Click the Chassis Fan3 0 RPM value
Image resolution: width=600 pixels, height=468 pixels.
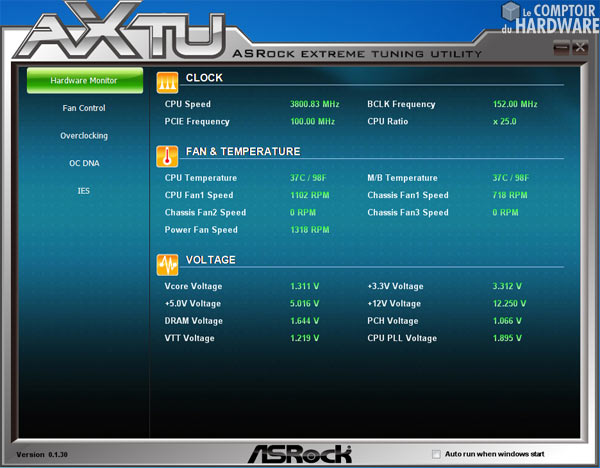tap(505, 212)
